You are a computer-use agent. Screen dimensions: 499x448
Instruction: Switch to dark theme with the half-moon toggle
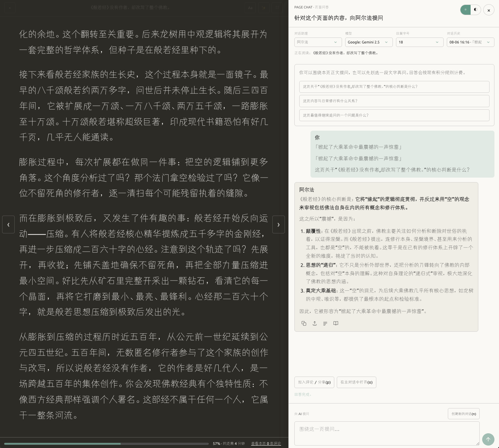click(476, 10)
